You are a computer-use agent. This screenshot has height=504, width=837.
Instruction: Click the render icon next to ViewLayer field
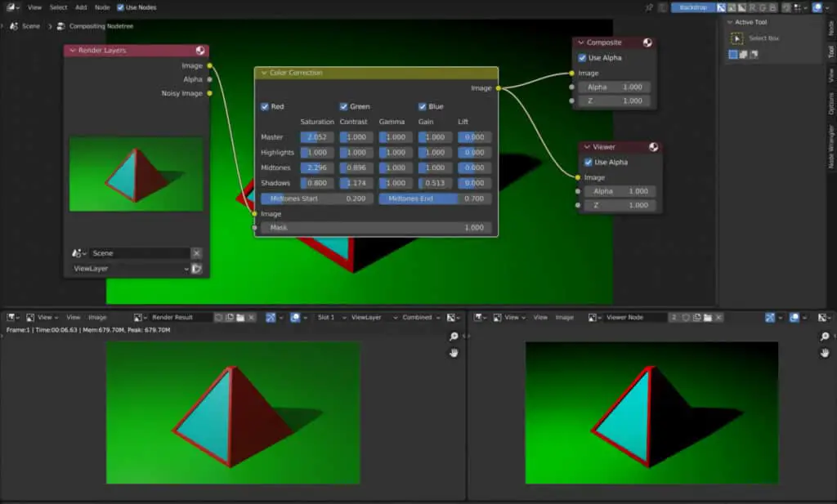pyautogui.click(x=195, y=269)
